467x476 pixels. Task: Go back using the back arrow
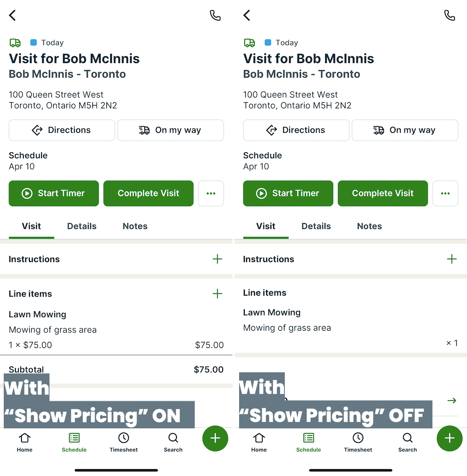pos(12,15)
